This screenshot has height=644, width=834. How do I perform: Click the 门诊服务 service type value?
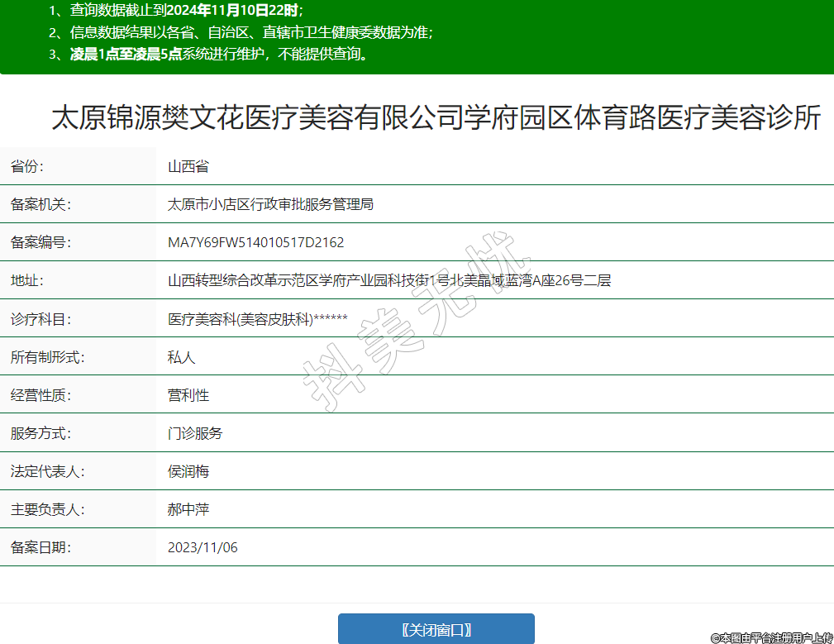click(195, 433)
